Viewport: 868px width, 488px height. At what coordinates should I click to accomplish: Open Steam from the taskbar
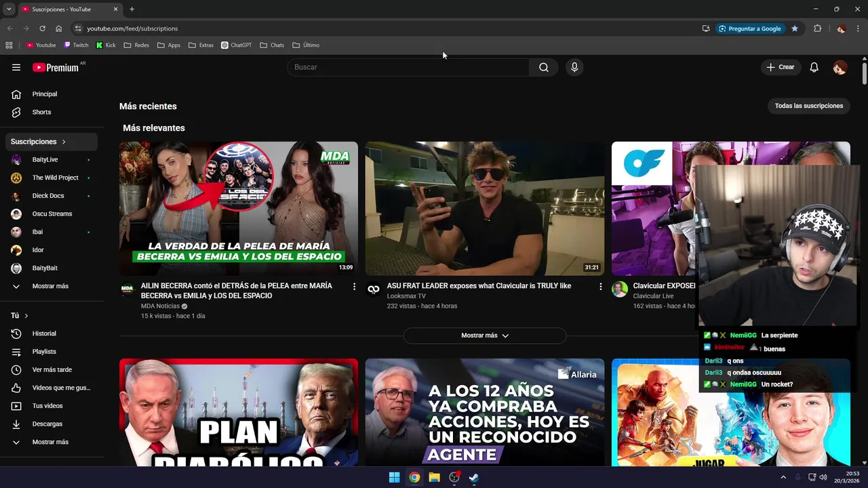click(x=474, y=477)
